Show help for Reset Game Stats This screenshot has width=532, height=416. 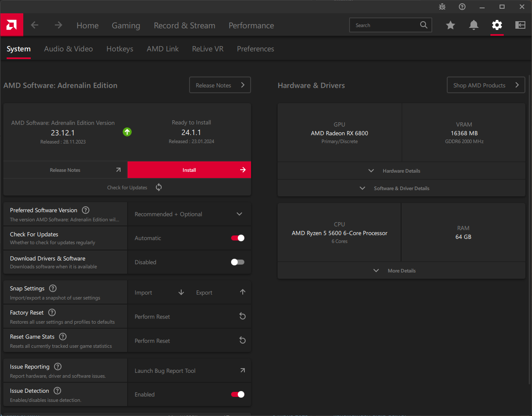pyautogui.click(x=63, y=337)
